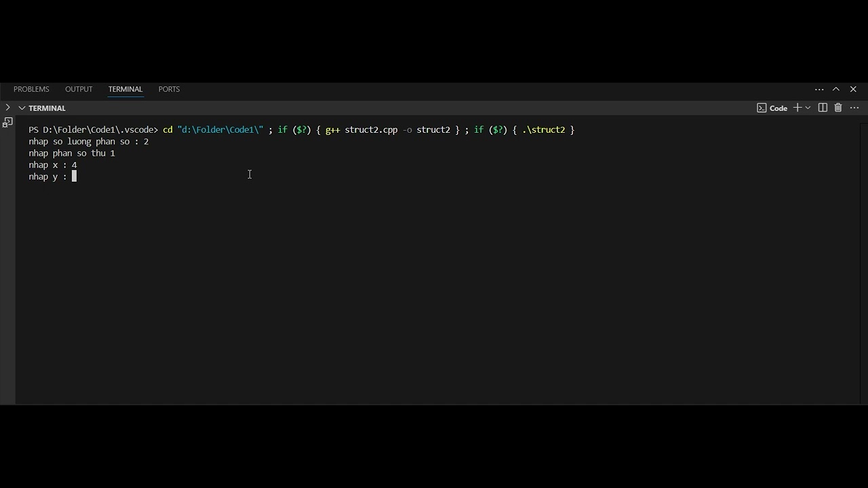Switch to the PROBLEMS tab

coord(31,89)
